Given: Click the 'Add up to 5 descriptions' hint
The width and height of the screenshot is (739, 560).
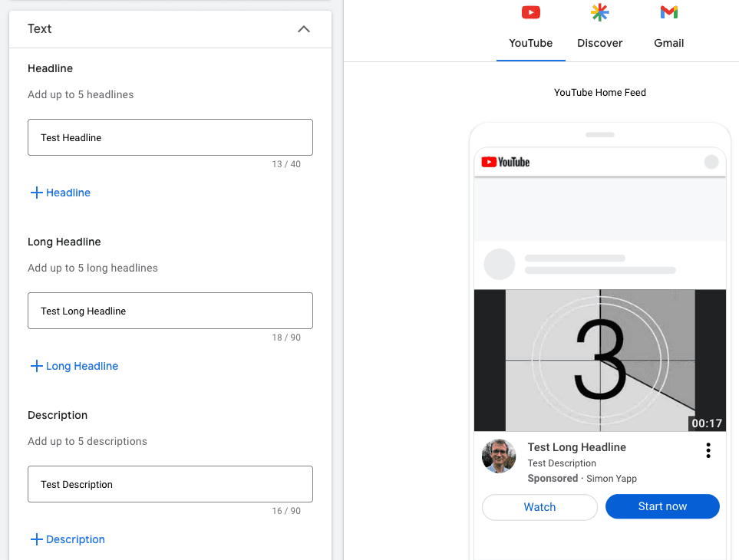Looking at the screenshot, I should click(x=87, y=441).
